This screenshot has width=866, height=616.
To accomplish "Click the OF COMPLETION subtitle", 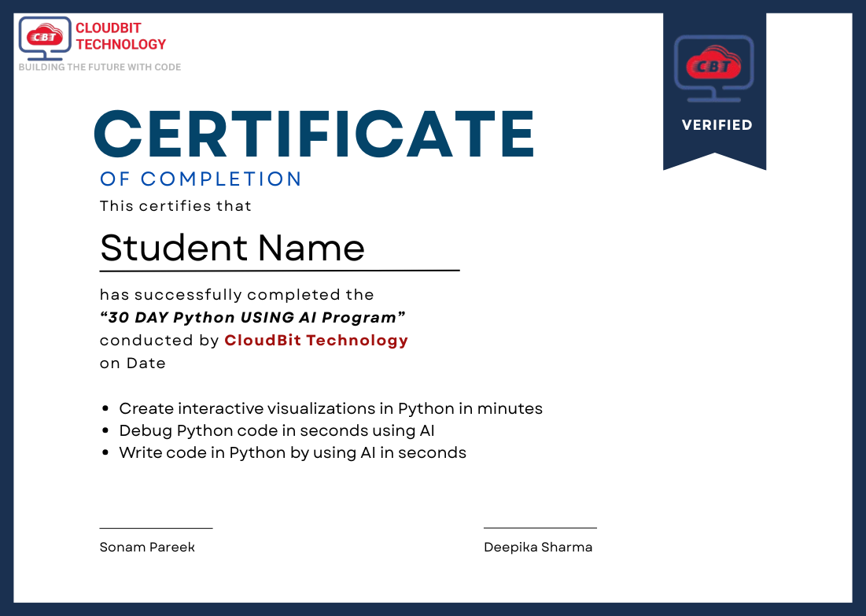I will pyautogui.click(x=201, y=179).
